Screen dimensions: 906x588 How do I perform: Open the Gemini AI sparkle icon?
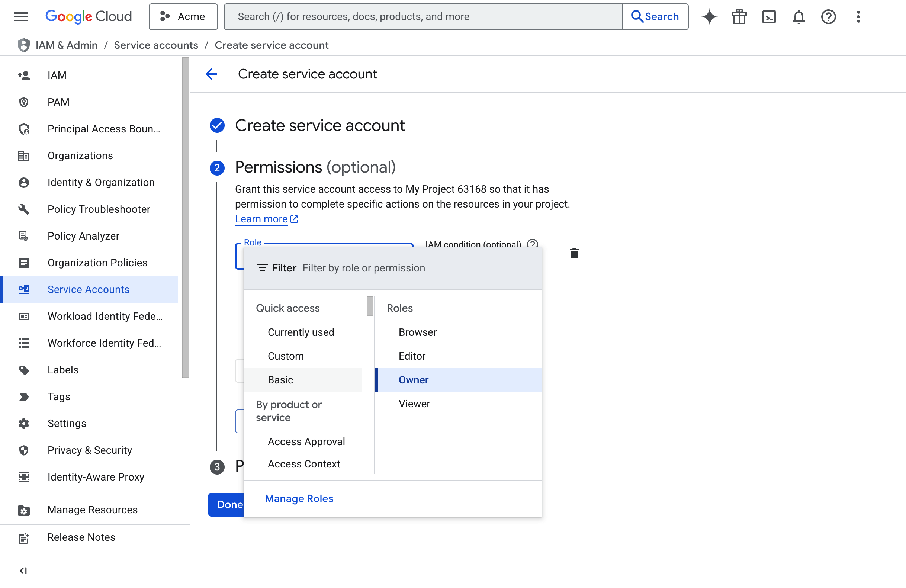coord(710,16)
